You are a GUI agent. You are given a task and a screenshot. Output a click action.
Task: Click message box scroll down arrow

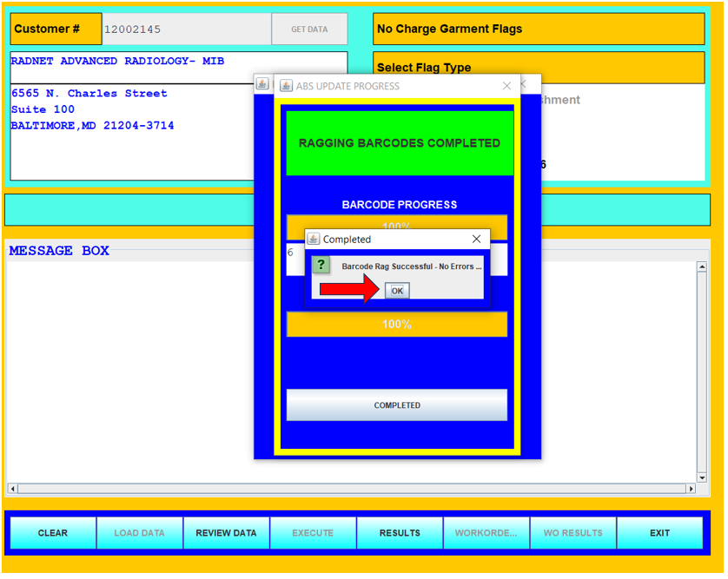point(704,479)
